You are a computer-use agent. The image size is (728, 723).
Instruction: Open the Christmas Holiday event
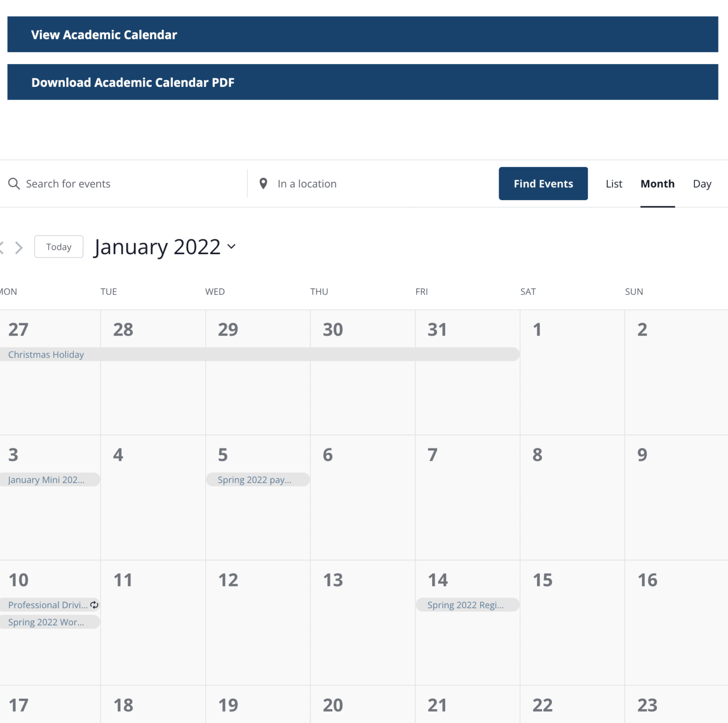click(x=46, y=355)
